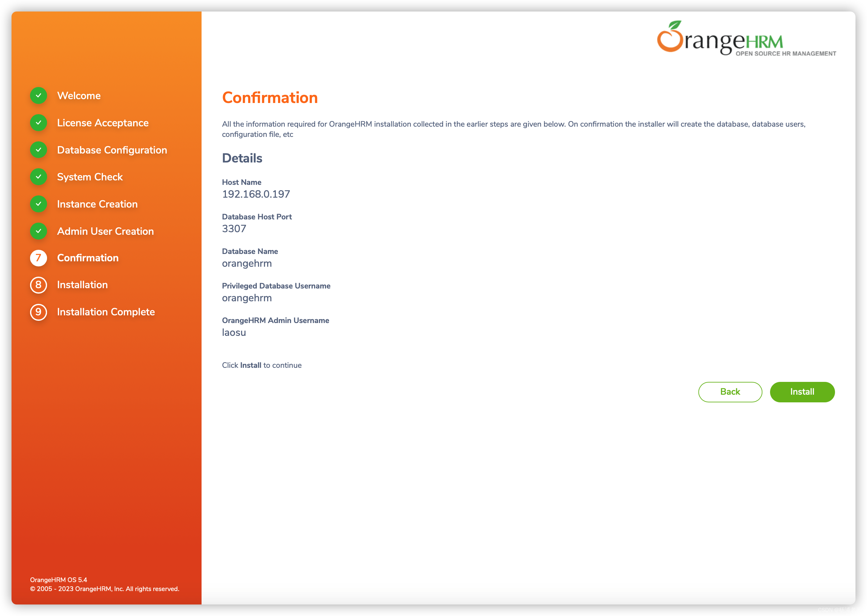Click the Instance Creation checkmark icon
Viewport: 867px width, 616px height.
39,203
